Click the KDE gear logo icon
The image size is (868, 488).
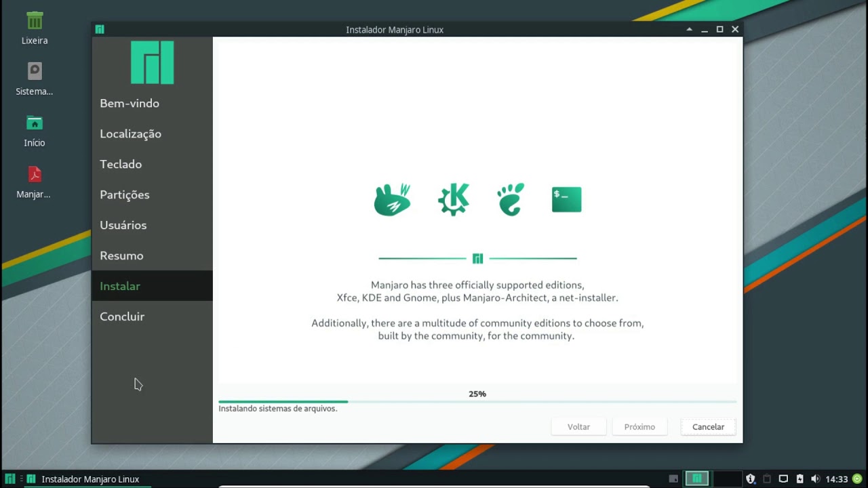tap(454, 199)
